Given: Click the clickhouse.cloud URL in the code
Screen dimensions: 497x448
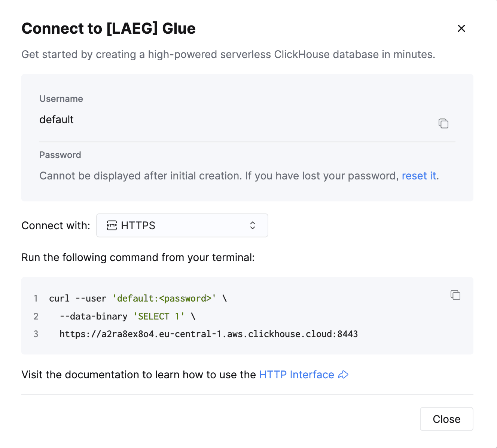Looking at the screenshot, I should [x=208, y=334].
